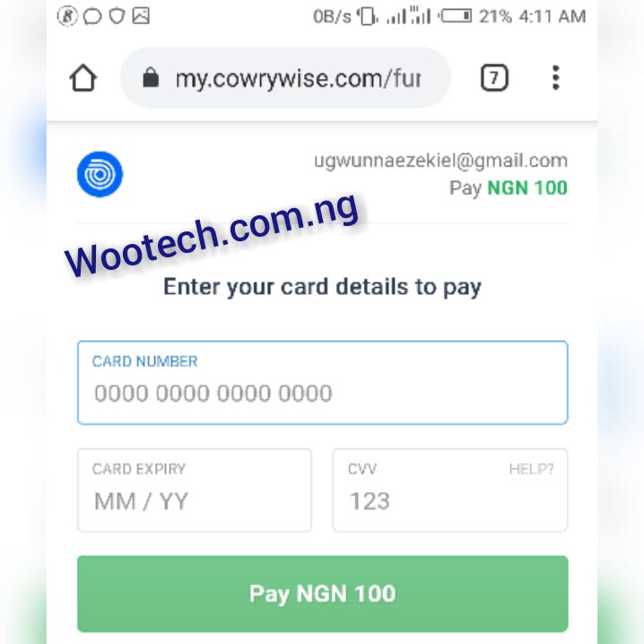Viewport: 644px width, 644px height.
Task: Tap the my.cowrywise.com address bar
Action: tap(285, 78)
